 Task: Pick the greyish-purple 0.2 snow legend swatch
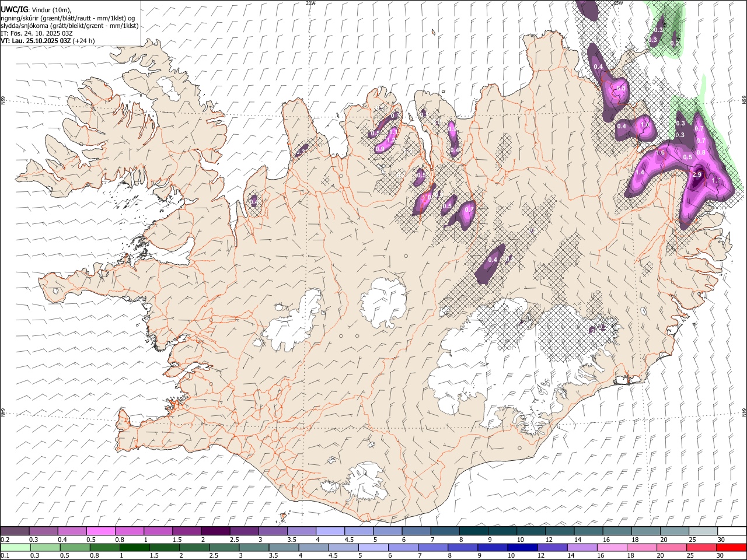tap(15, 531)
